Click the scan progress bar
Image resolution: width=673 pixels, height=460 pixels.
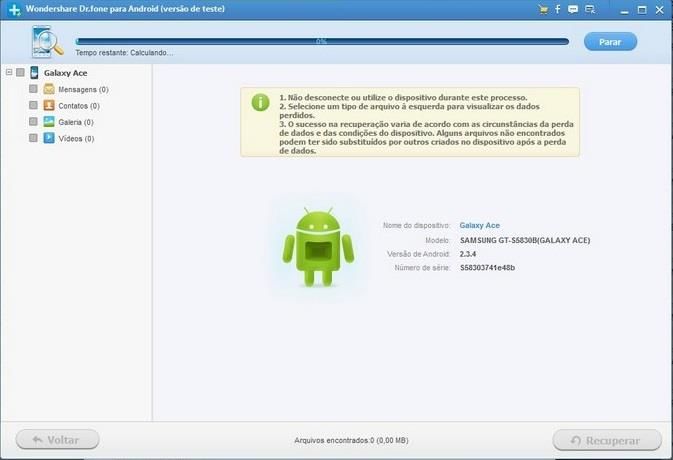(322, 42)
